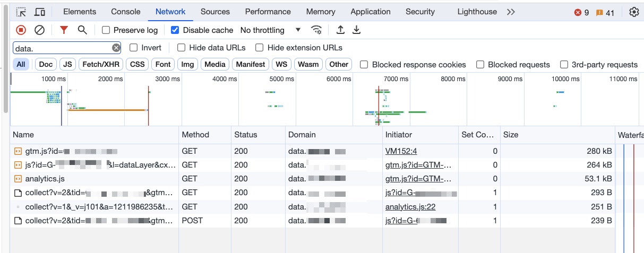
Task: Sort by Name column header
Action: point(94,135)
